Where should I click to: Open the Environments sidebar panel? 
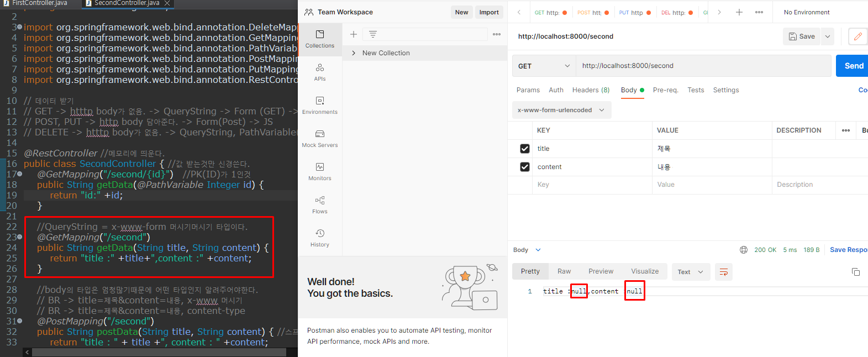pos(320,106)
